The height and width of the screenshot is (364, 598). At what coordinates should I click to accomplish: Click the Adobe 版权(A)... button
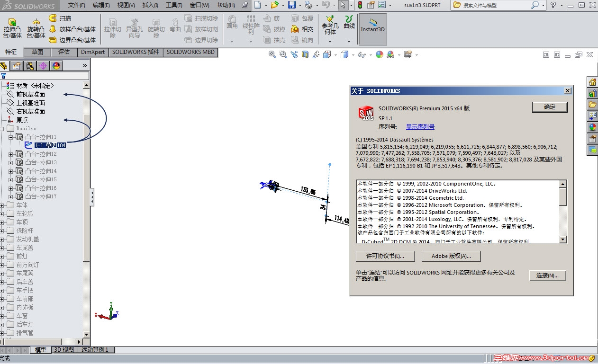[451, 256]
